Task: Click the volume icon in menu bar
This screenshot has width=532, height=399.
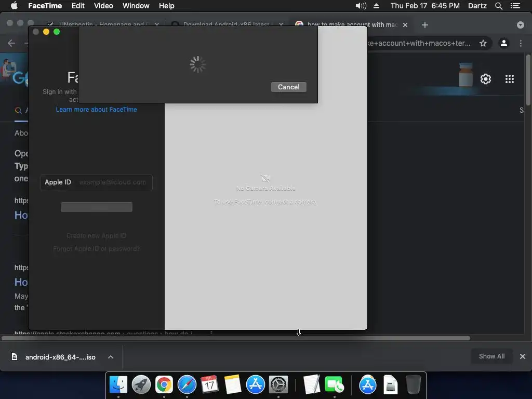Action: [x=361, y=6]
